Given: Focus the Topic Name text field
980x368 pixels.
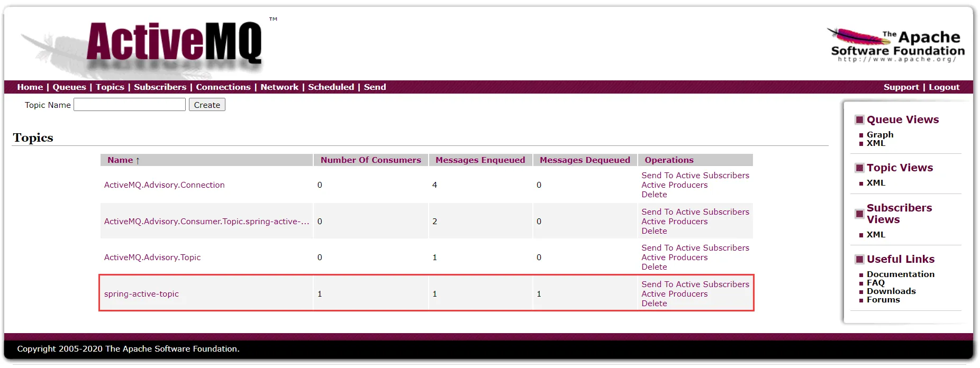Looking at the screenshot, I should tap(130, 105).
